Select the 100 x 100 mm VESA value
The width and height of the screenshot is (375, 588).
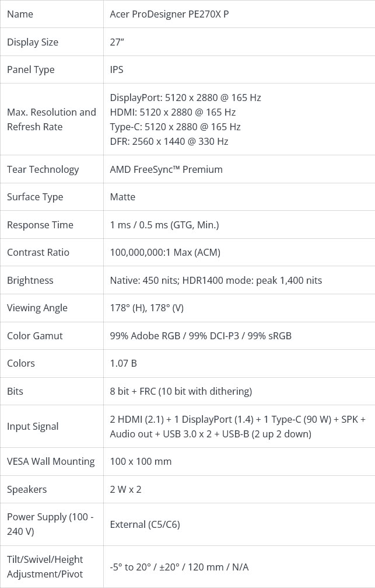pos(141,461)
